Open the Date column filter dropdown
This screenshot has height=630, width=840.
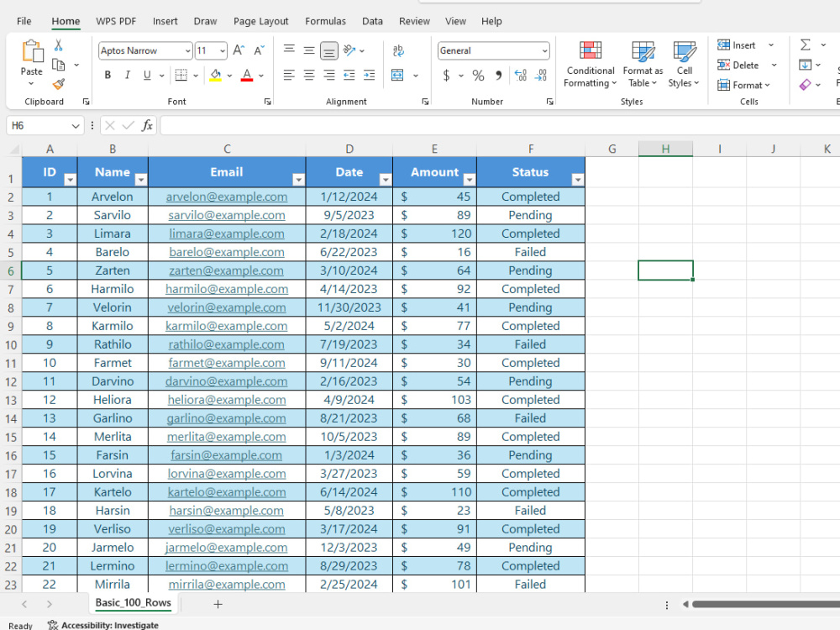(x=386, y=180)
